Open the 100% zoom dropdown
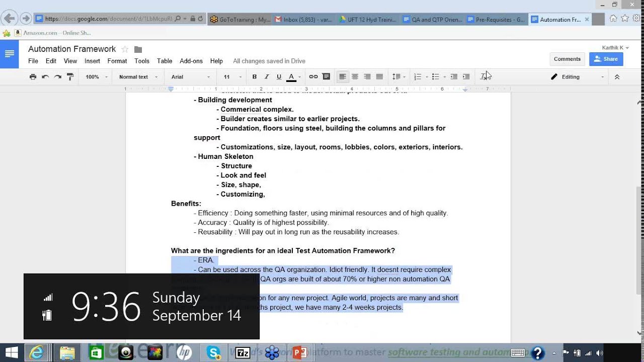This screenshot has height=362, width=644. (96, 77)
